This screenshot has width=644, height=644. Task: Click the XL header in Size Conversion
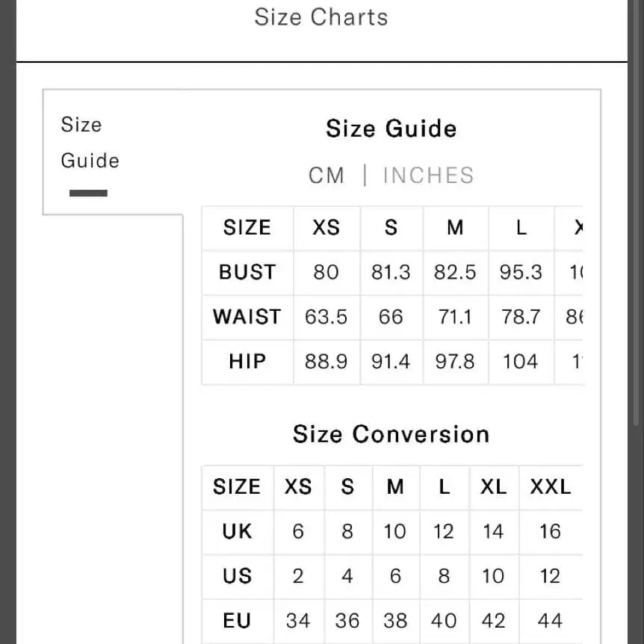pyautogui.click(x=493, y=486)
